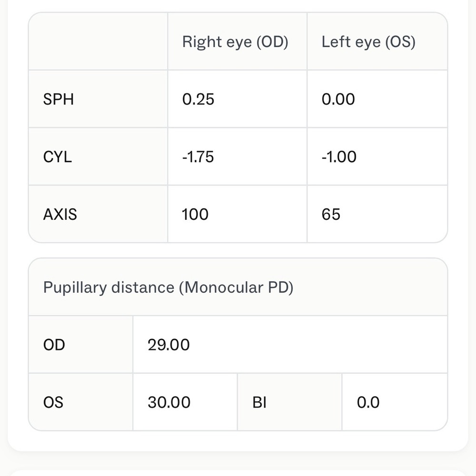Select the right eye AXIS value 100

(x=195, y=214)
